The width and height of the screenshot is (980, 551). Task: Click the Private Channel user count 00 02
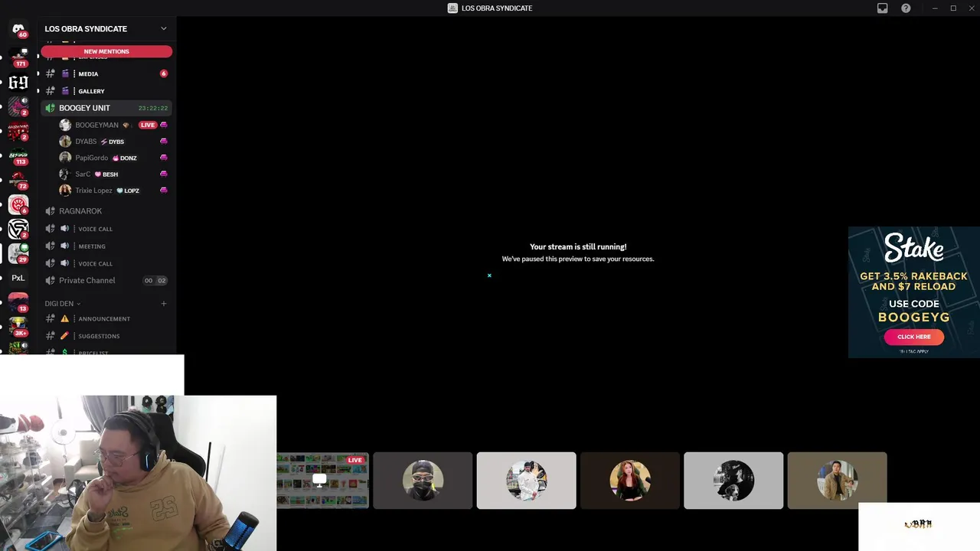point(155,281)
